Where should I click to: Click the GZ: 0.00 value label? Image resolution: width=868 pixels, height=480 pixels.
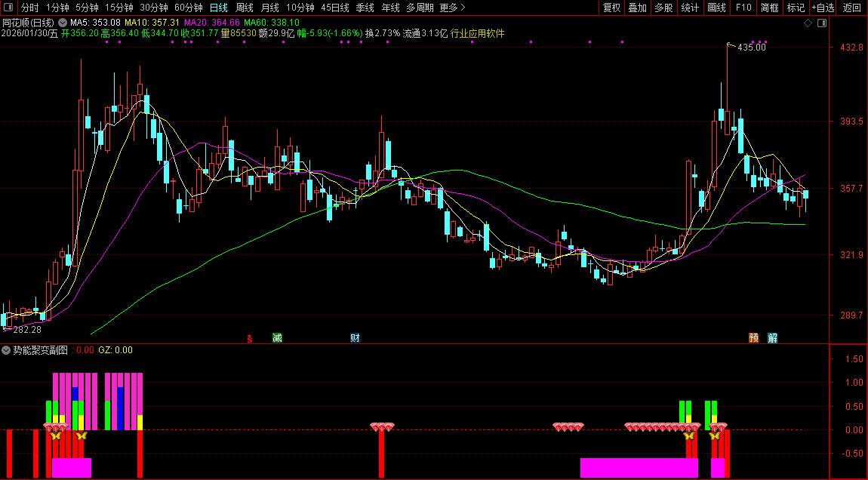pyautogui.click(x=115, y=350)
